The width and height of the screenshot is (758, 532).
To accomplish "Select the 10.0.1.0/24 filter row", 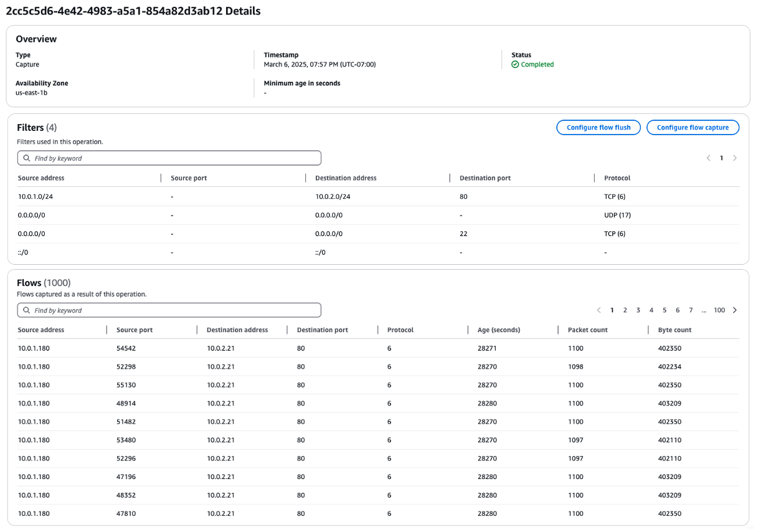I will (x=36, y=197).
